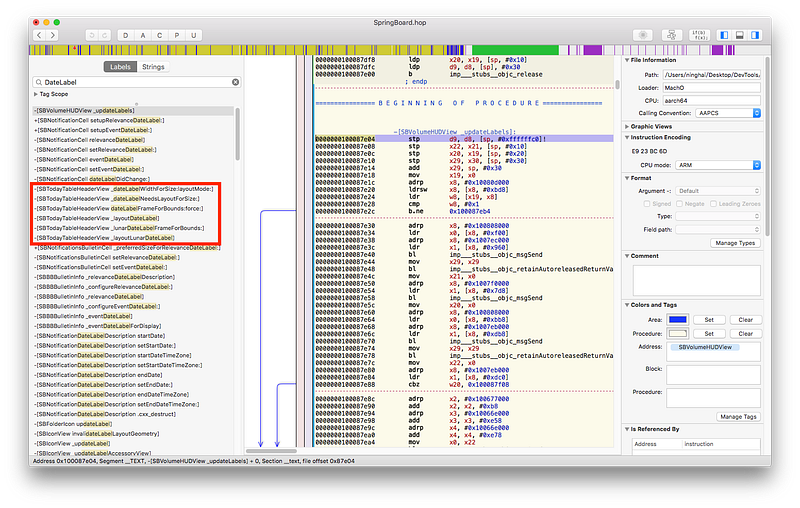
Task: Mark selection as ASCII with A button
Action: pyautogui.click(x=143, y=35)
